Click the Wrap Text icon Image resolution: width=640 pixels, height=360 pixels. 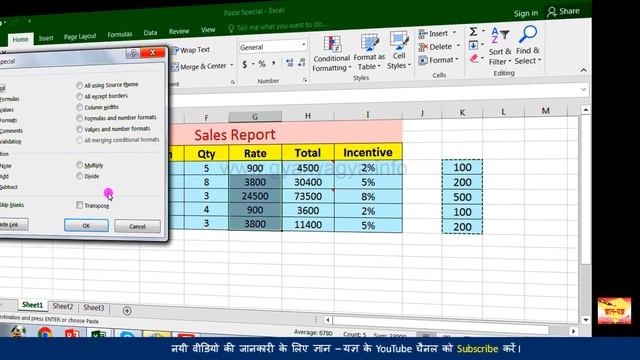pos(175,51)
